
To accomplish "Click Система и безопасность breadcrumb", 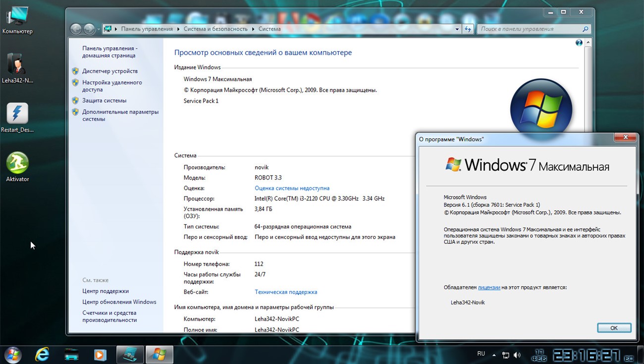I will 215,29.
